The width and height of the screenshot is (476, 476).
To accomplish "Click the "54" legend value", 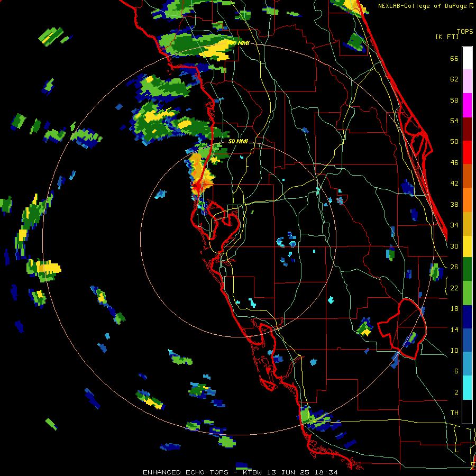I will [x=454, y=121].
